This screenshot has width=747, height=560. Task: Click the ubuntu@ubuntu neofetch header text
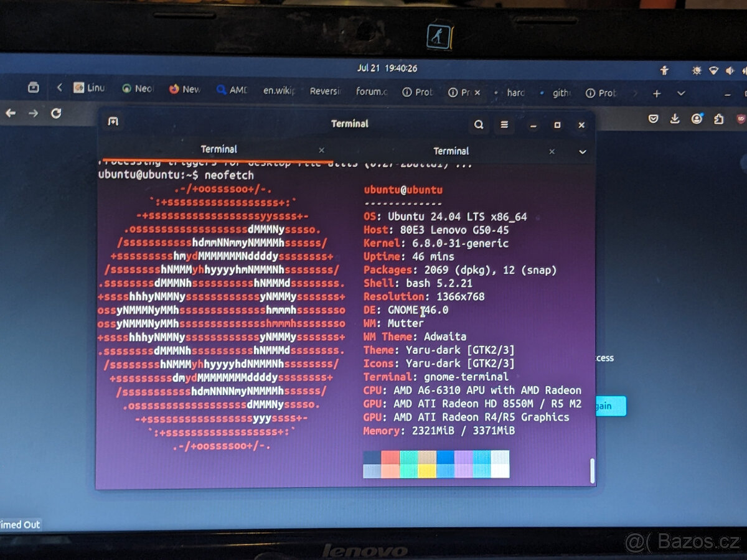403,190
